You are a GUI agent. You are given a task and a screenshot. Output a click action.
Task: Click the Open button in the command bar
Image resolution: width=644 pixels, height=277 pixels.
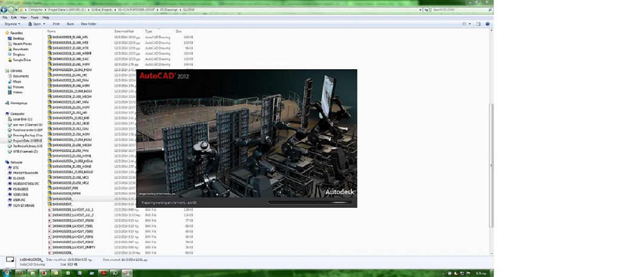pos(35,24)
